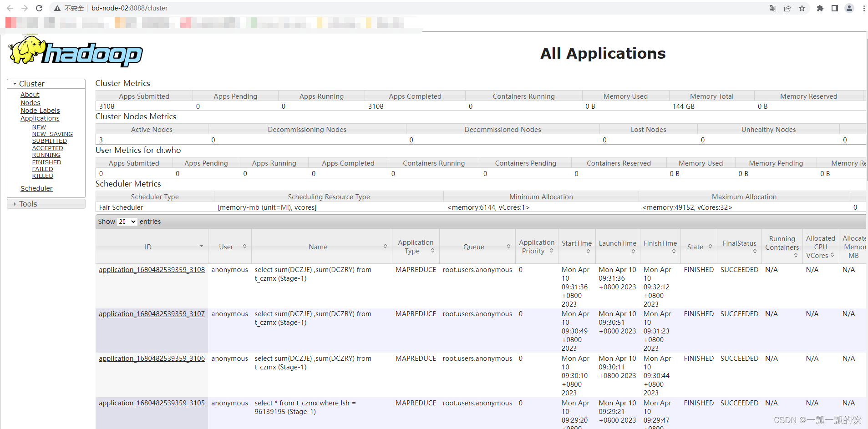Sort applications by State column
The image size is (868, 429).
pyautogui.click(x=710, y=246)
